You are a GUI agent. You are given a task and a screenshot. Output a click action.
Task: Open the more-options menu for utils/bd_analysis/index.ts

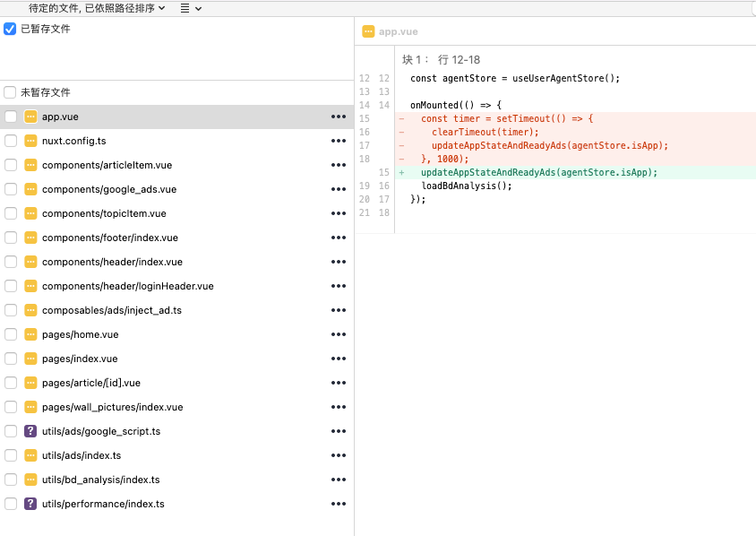point(339,480)
